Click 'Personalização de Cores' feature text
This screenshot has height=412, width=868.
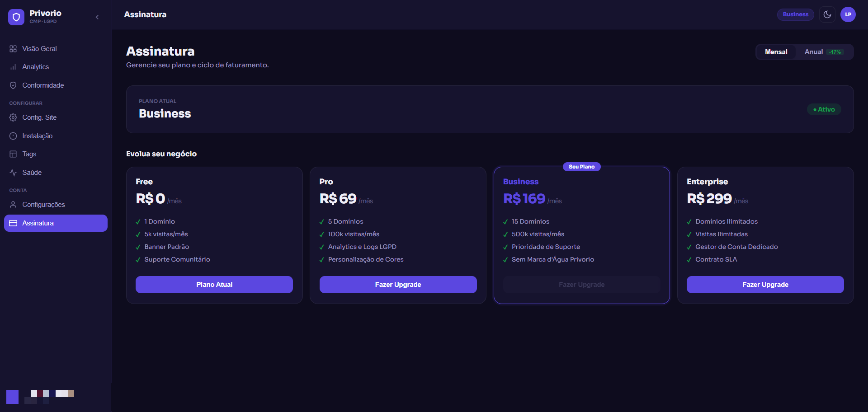366,259
